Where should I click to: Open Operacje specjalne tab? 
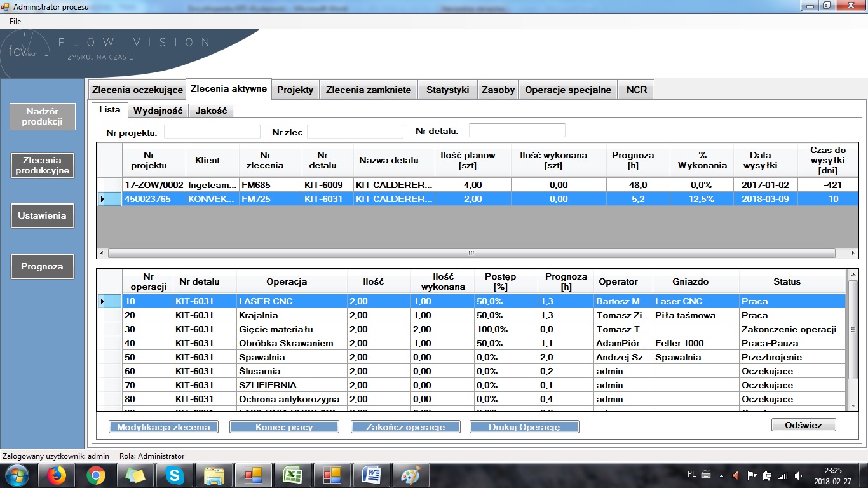pyautogui.click(x=568, y=90)
